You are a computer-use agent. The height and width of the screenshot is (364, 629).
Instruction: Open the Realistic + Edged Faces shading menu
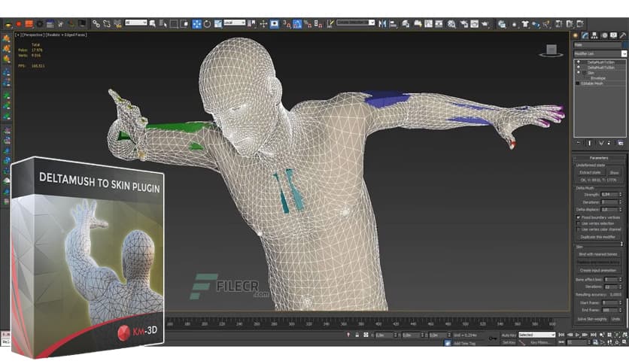[x=66, y=35]
